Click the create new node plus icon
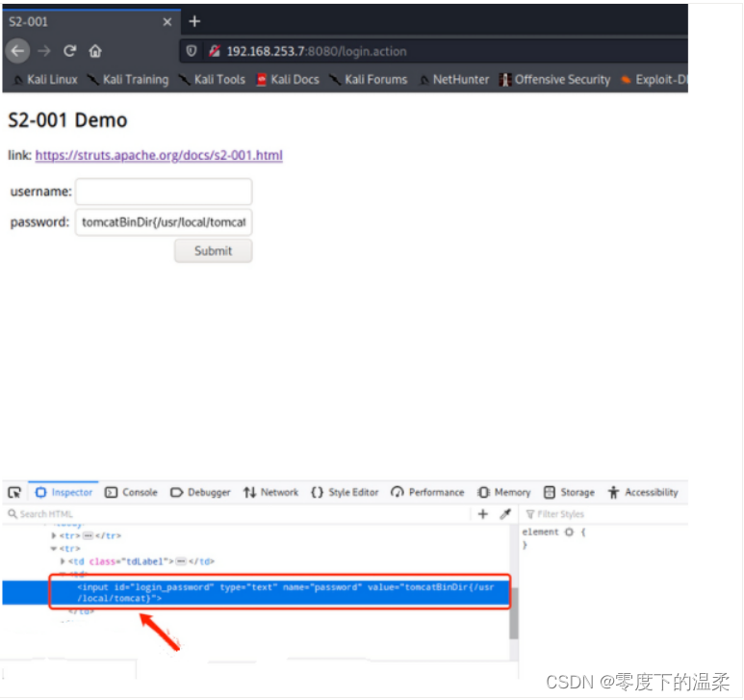This screenshot has height=700, width=744. (x=482, y=514)
